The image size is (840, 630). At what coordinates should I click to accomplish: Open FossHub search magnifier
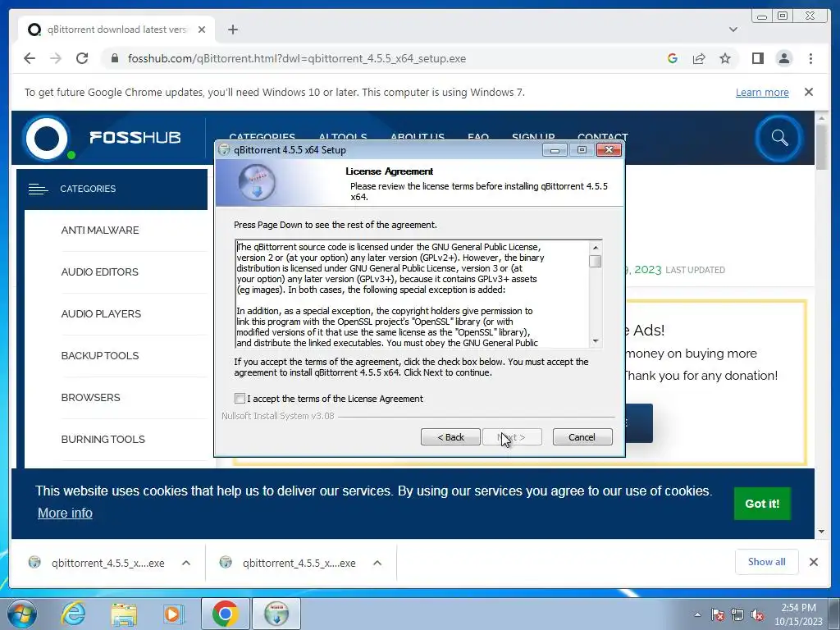[x=779, y=138]
